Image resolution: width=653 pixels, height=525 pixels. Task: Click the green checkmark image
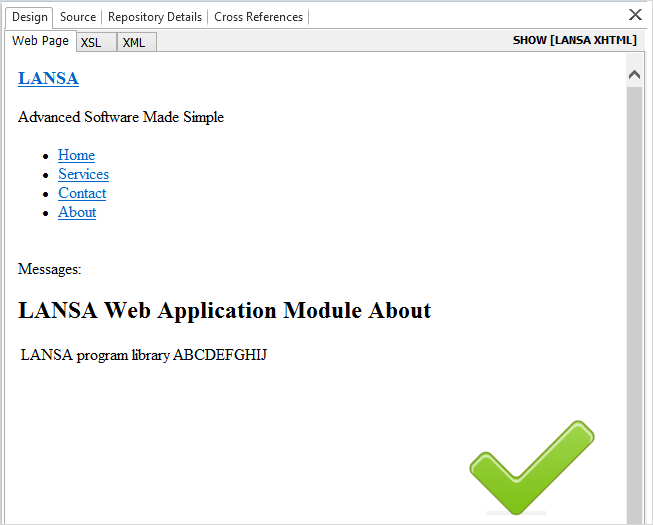(532, 468)
